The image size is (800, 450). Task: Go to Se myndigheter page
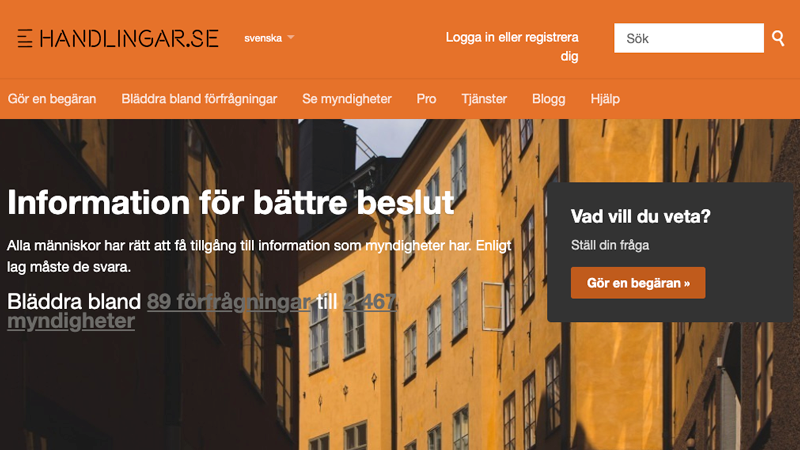pos(346,99)
